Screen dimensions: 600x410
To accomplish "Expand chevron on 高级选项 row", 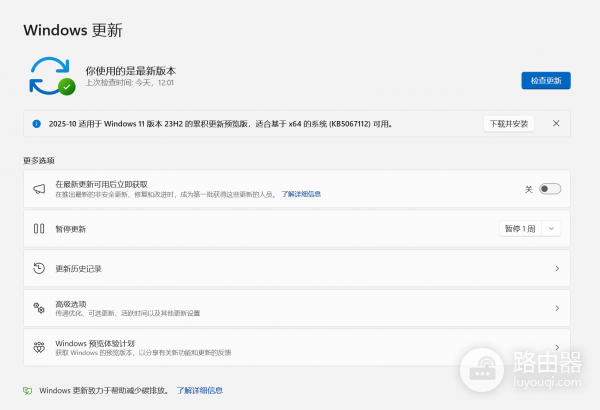I will click(x=557, y=308).
